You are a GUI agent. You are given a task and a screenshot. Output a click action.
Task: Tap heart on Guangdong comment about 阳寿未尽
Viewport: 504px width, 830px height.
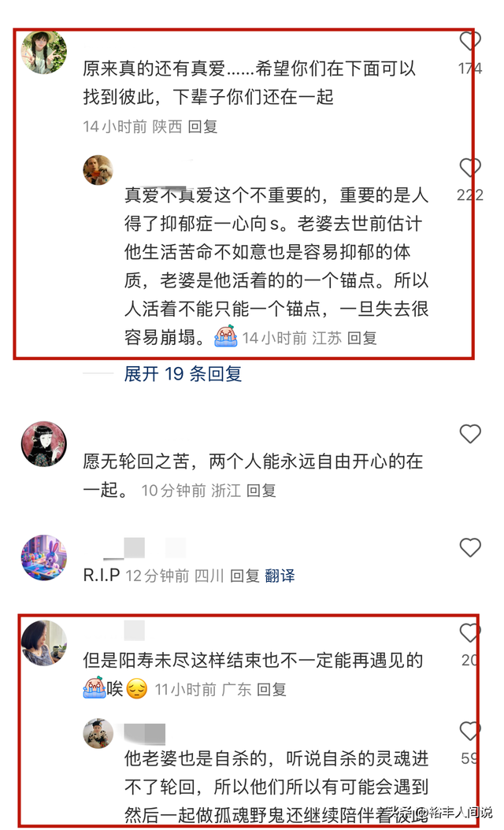point(469,632)
